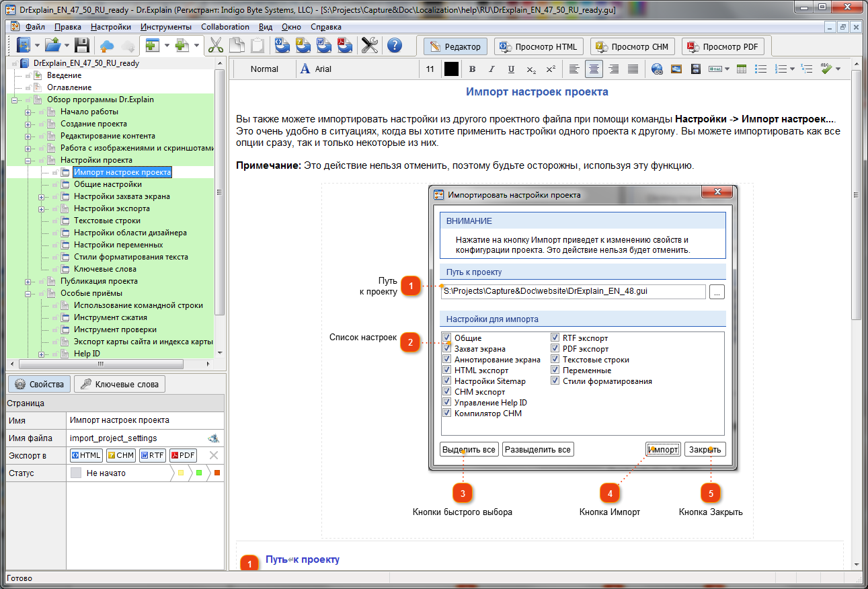Open the Правка menu
Image resolution: width=868 pixels, height=589 pixels.
click(68, 27)
